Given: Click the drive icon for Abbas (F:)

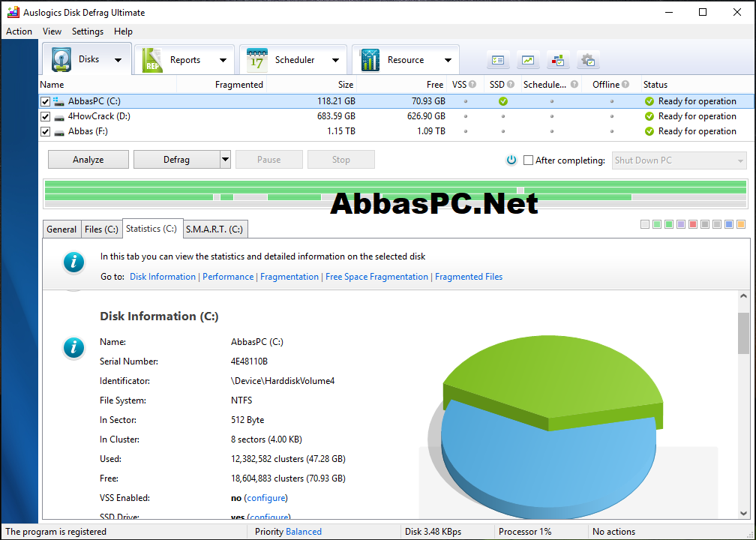Looking at the screenshot, I should pyautogui.click(x=58, y=132).
